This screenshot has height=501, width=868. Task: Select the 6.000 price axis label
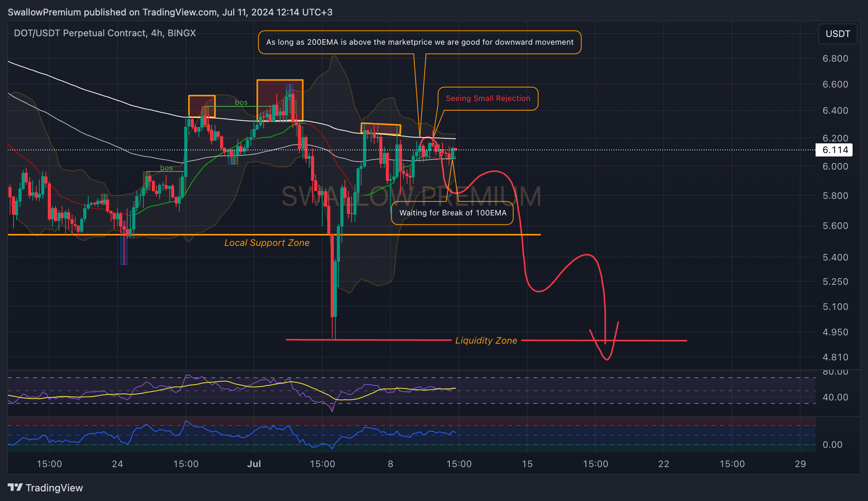[x=835, y=166]
